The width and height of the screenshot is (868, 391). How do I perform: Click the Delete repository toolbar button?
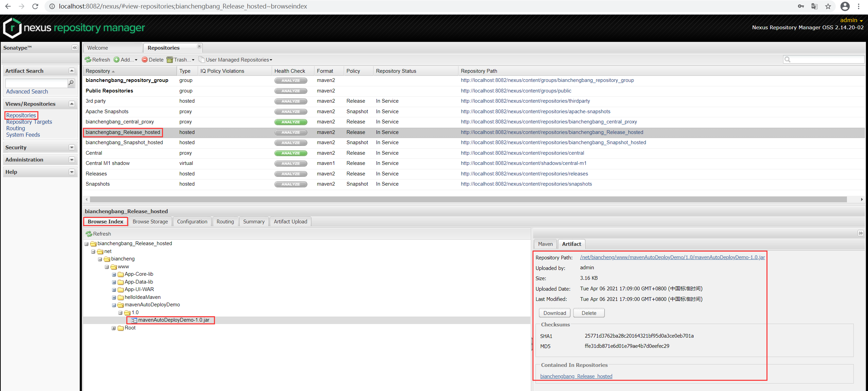tap(152, 60)
